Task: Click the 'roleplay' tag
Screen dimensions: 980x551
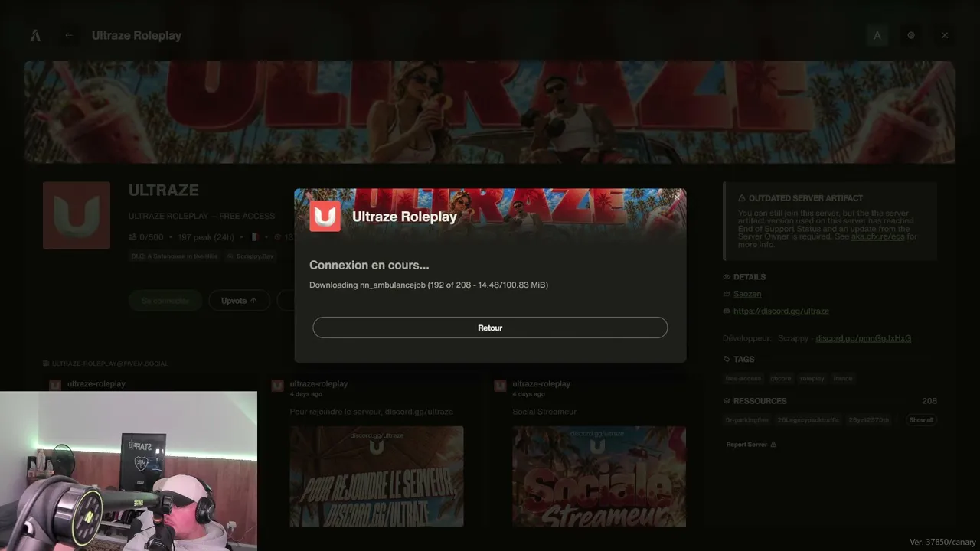Action: 812,378
